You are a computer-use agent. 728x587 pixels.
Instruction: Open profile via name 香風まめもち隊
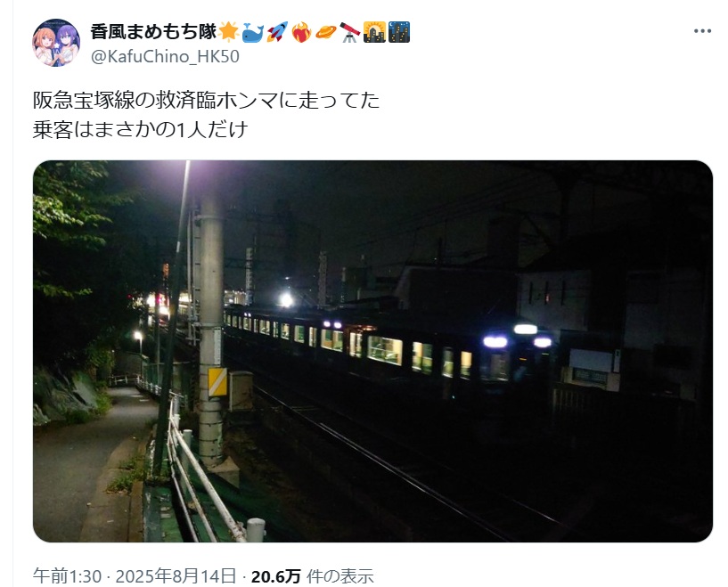coord(153,32)
